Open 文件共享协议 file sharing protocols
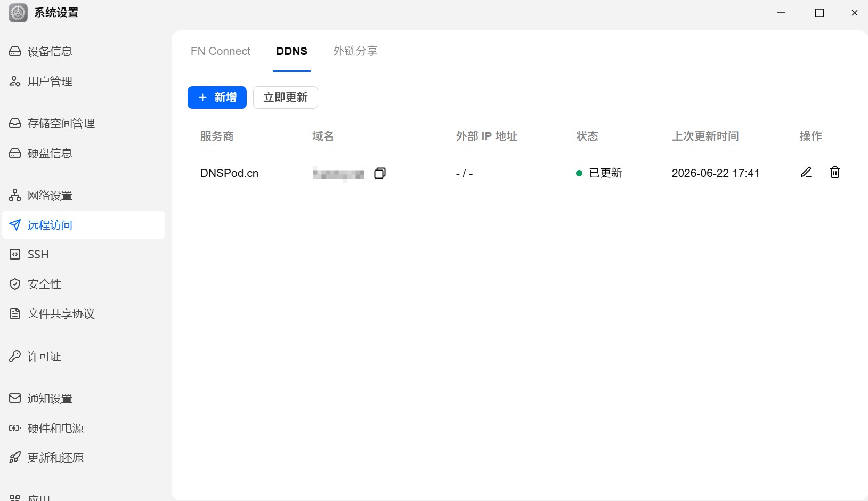Viewport: 868px width, 501px height. 84,313
